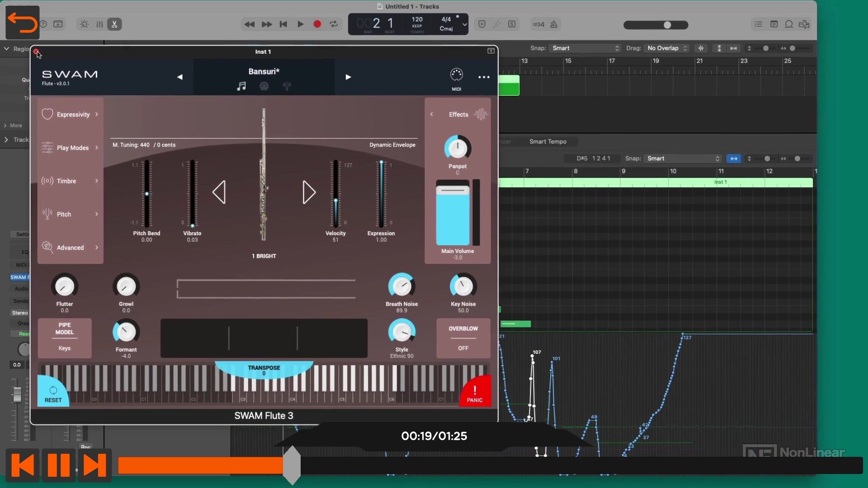
Task: Click the Timbre panel icon
Action: pyautogui.click(x=47, y=181)
